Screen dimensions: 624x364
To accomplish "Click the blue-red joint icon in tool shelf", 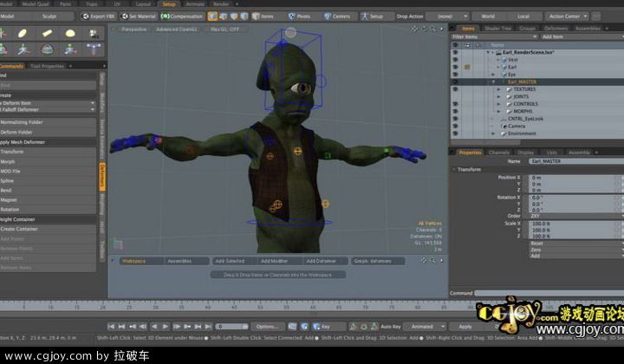I will tap(94, 49).
